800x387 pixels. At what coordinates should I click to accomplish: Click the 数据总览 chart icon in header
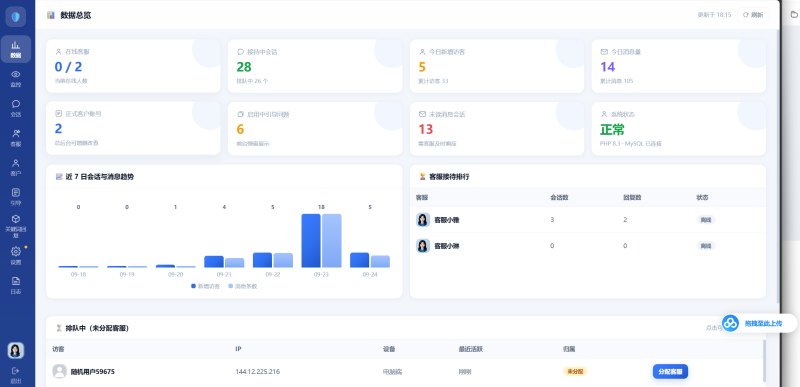click(51, 15)
